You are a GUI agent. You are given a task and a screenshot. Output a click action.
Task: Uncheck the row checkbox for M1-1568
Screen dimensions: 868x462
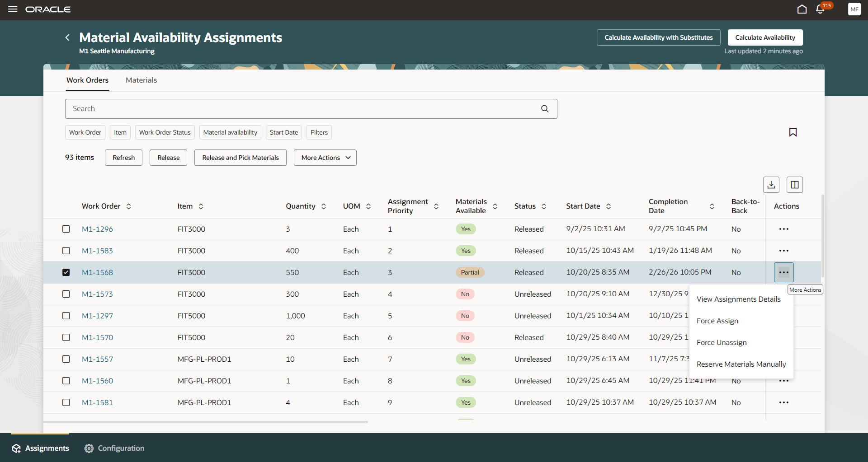tap(66, 272)
